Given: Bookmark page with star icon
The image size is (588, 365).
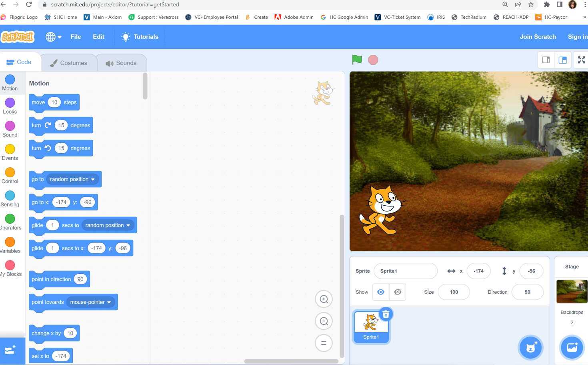Looking at the screenshot, I should (531, 4).
